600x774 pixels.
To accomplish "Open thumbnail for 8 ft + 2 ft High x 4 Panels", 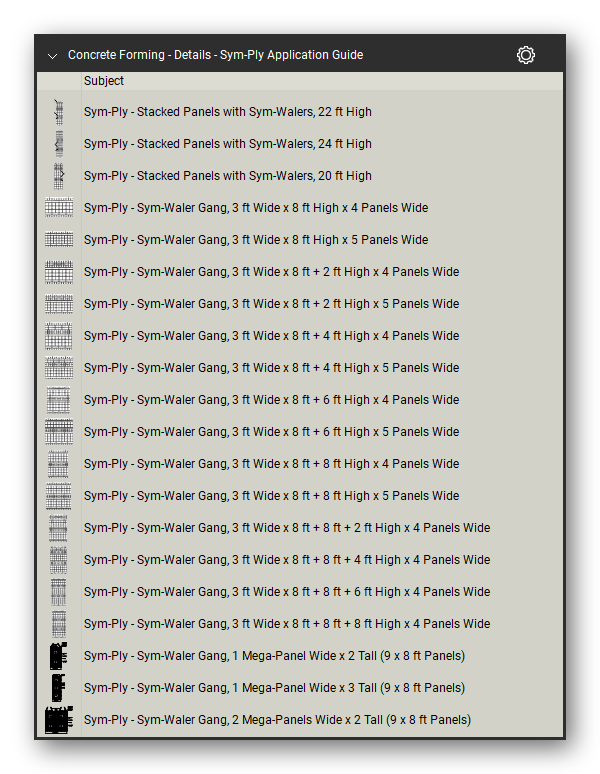I will [x=59, y=272].
